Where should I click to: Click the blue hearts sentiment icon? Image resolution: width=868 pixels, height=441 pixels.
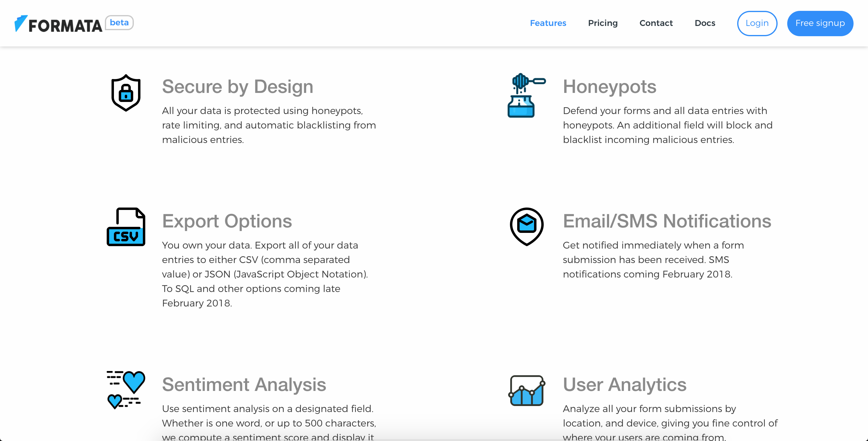point(126,389)
